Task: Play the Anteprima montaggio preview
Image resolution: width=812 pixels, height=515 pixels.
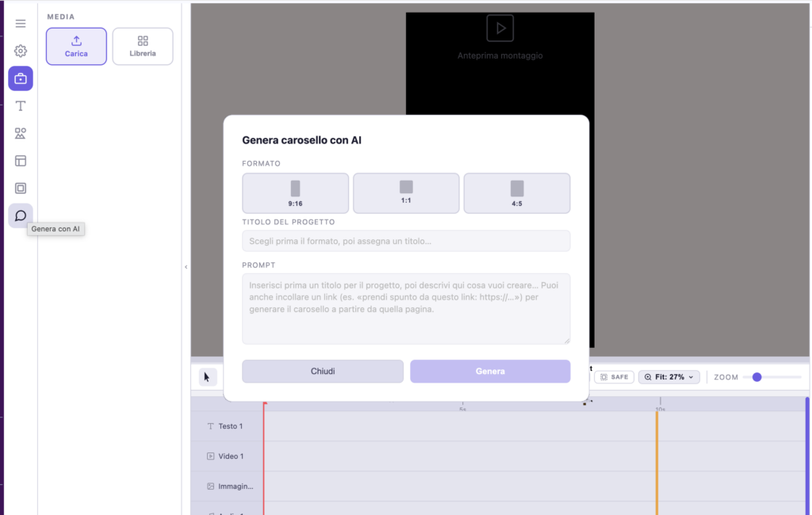Action: [500, 29]
